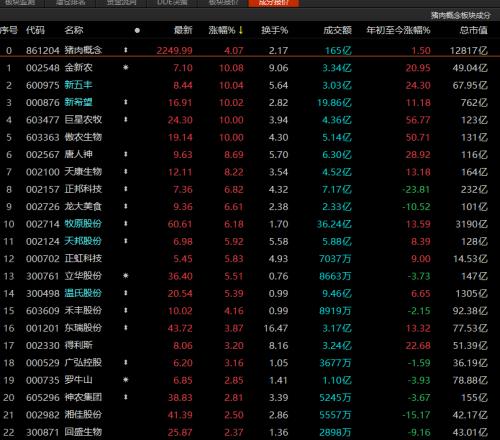Click the marker icon beside 猪肉概念
Screen dimensions: 500x440
[126, 50]
